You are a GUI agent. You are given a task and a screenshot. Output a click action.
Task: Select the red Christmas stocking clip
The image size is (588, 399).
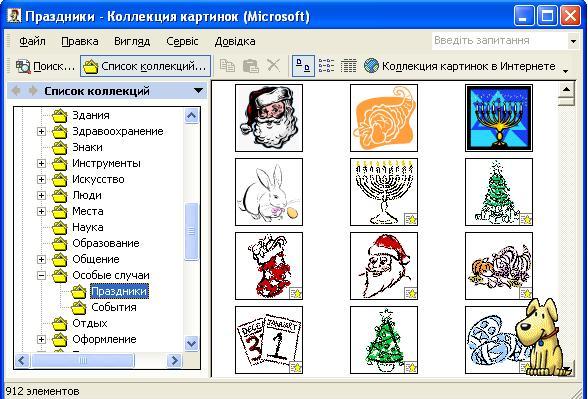click(269, 266)
